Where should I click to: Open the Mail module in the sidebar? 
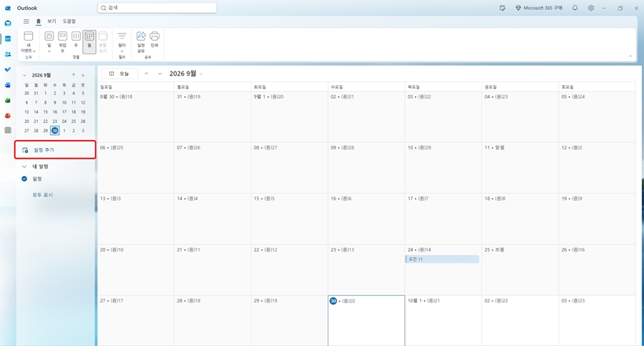(8, 24)
